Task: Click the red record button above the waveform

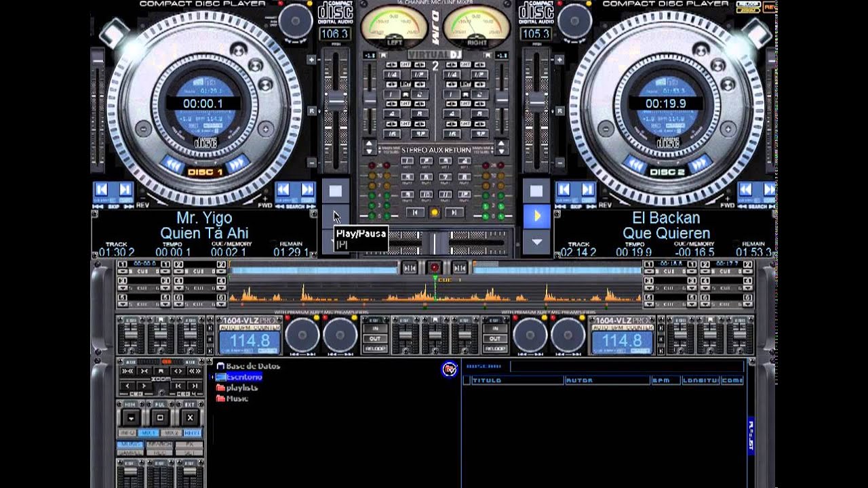Action: click(435, 268)
